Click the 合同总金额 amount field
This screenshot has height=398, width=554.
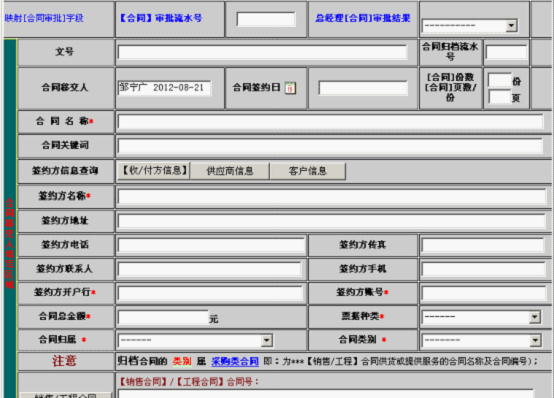click(163, 317)
